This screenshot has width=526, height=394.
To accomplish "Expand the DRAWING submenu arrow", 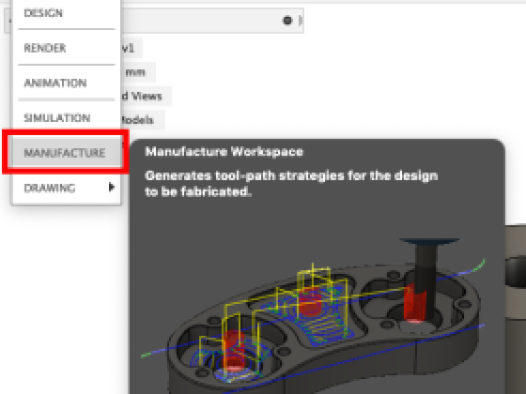I will click(111, 187).
